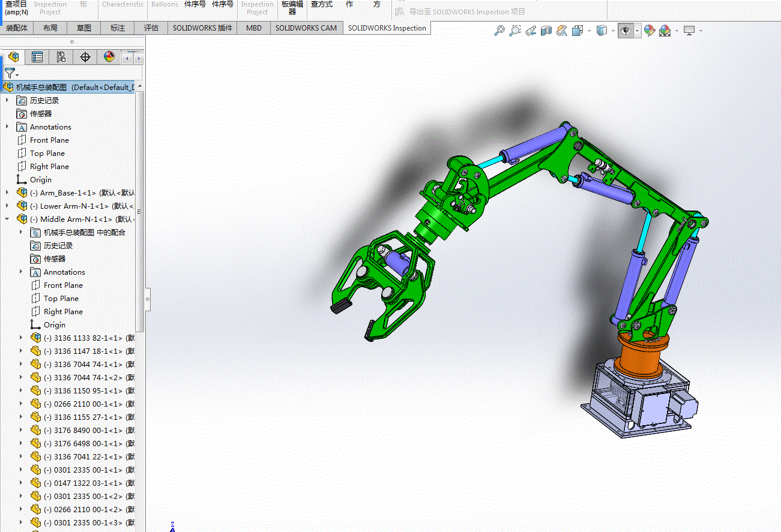The width and height of the screenshot is (781, 532).
Task: Select the Lower Arm-N-1 component
Action: click(74, 206)
